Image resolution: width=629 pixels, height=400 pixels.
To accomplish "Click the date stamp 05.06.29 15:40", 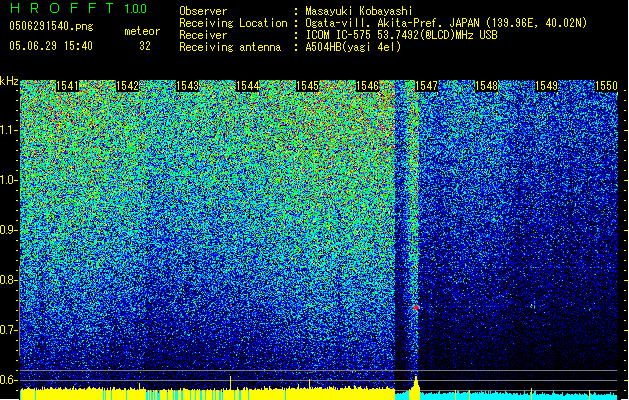I will (x=51, y=46).
